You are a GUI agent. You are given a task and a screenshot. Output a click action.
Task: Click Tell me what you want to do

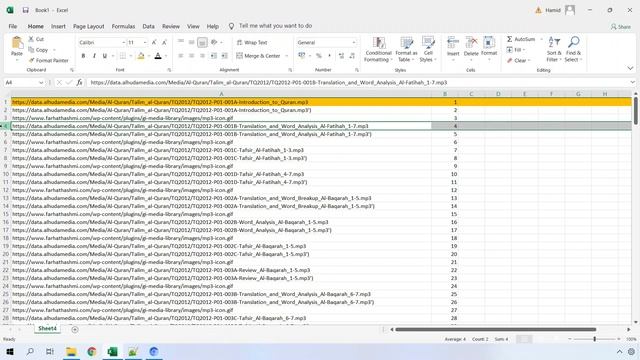click(x=276, y=26)
